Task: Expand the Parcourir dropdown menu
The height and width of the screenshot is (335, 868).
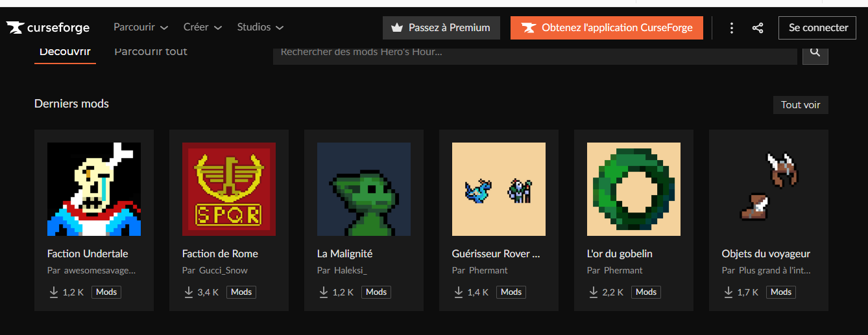Action: [x=141, y=27]
